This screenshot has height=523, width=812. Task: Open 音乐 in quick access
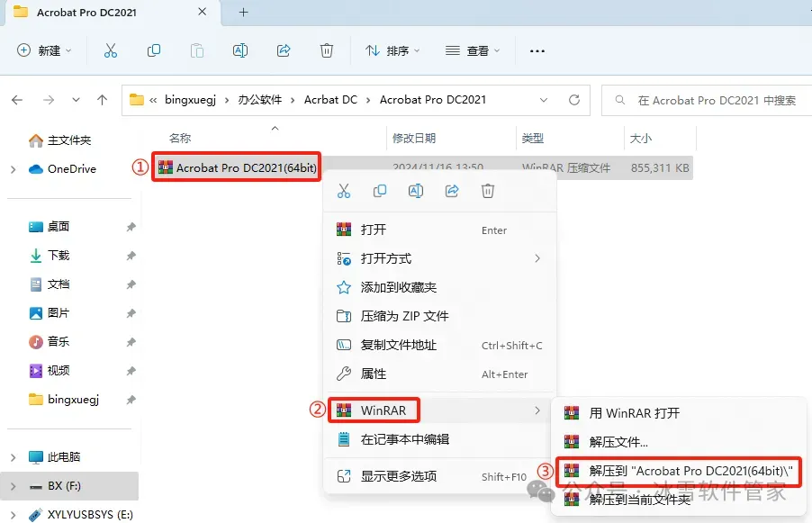50,342
